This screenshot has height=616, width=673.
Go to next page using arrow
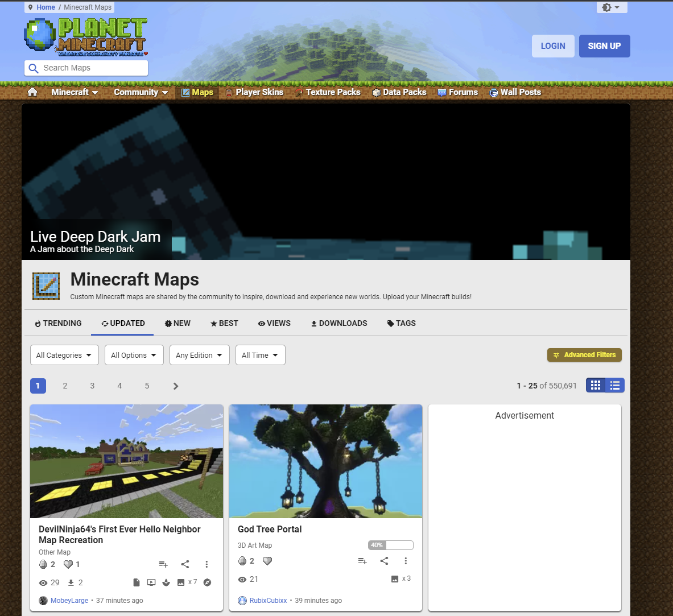pyautogui.click(x=175, y=386)
